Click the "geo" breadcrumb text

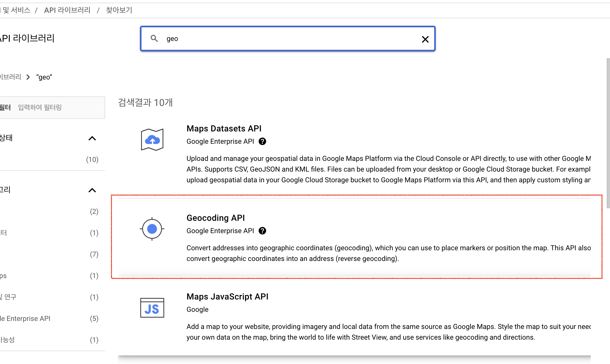coord(44,77)
